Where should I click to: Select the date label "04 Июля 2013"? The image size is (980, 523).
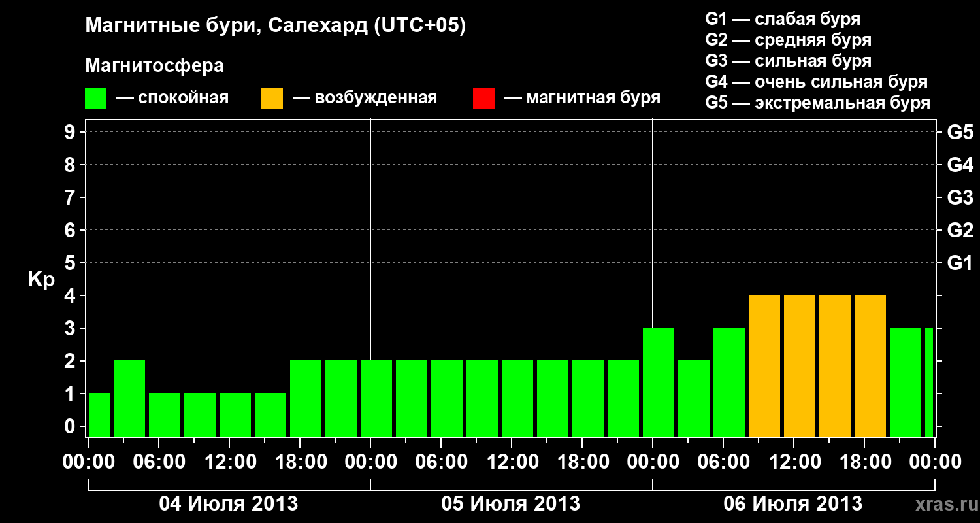(x=229, y=504)
